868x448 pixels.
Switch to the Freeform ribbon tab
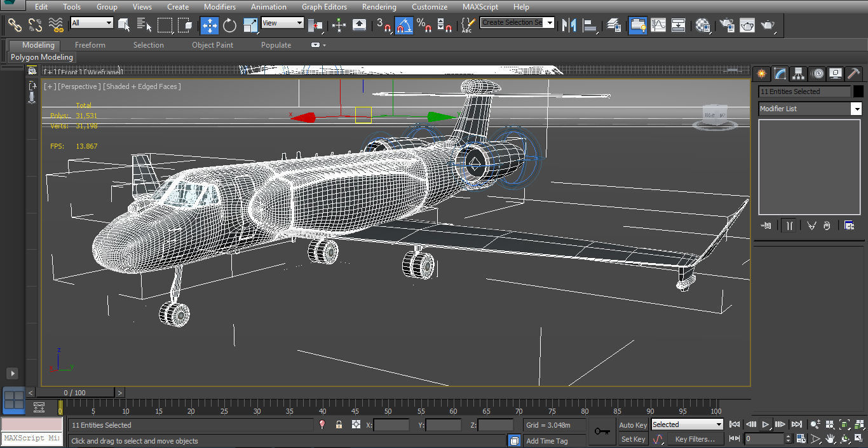point(90,45)
